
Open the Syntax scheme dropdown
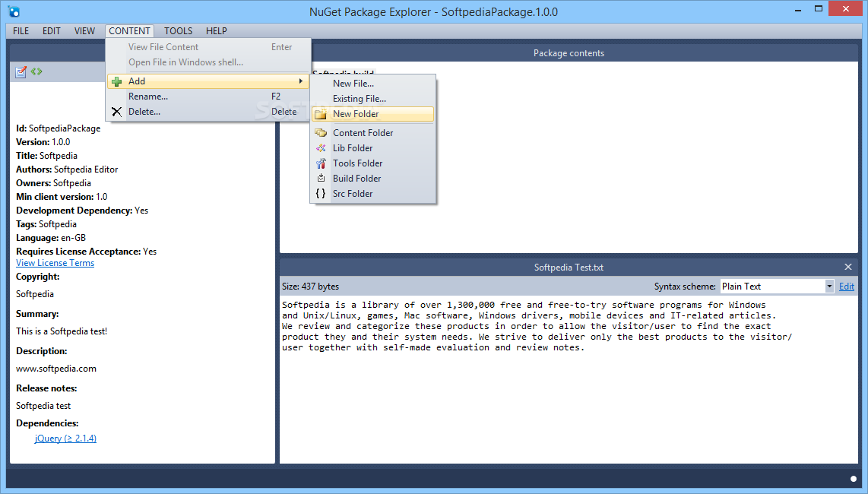point(829,287)
